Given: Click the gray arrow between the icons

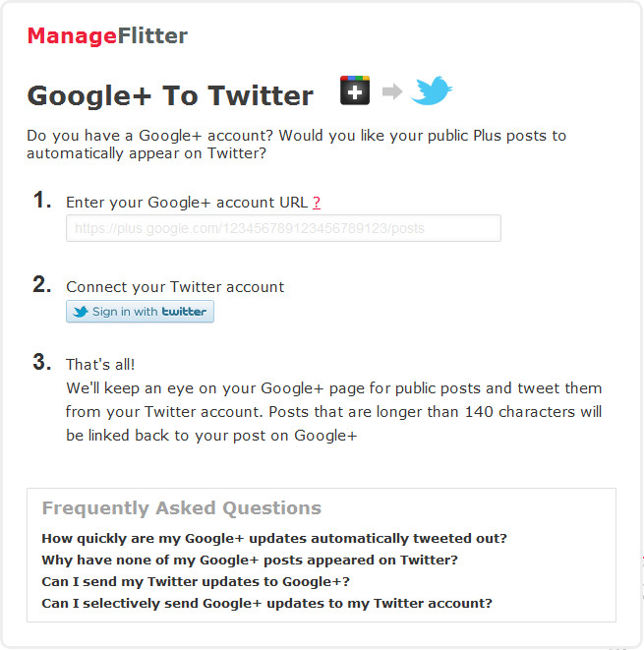Looking at the screenshot, I should pos(392,91).
